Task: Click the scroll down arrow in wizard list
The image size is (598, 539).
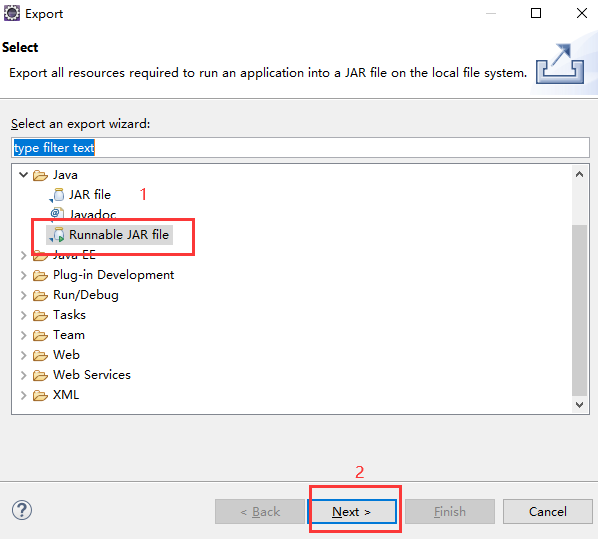Action: coord(579,405)
